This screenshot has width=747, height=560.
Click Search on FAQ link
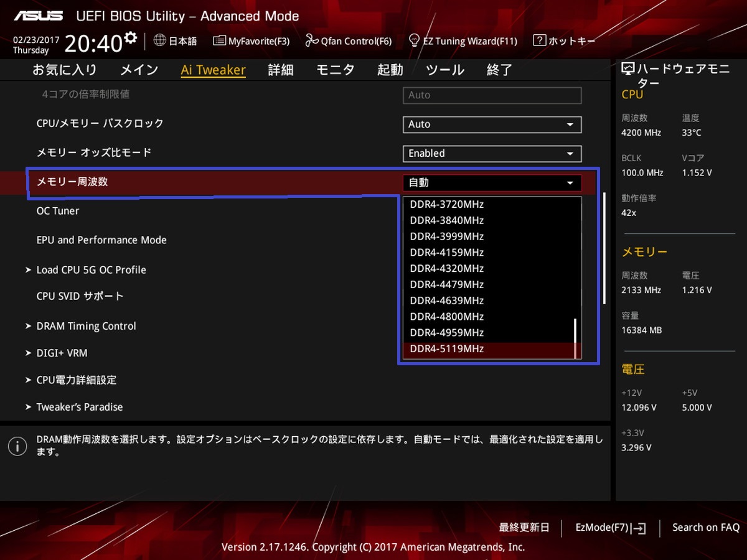(706, 528)
